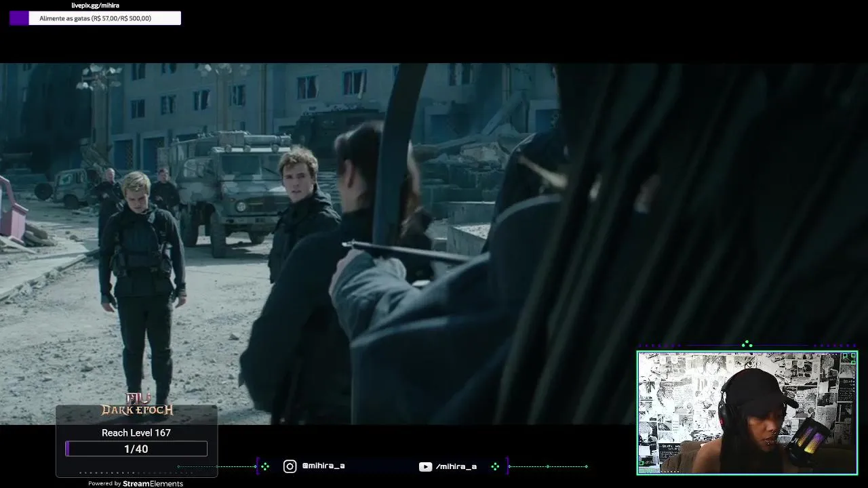Click the Instagram icon beside @mihira_a
868x488 pixels.
(x=290, y=466)
